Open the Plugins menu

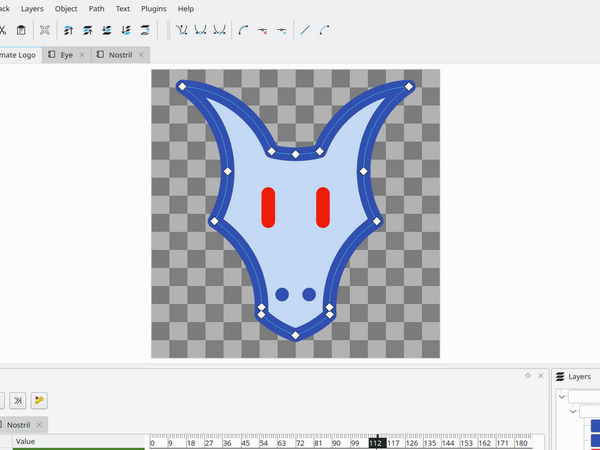tap(153, 8)
